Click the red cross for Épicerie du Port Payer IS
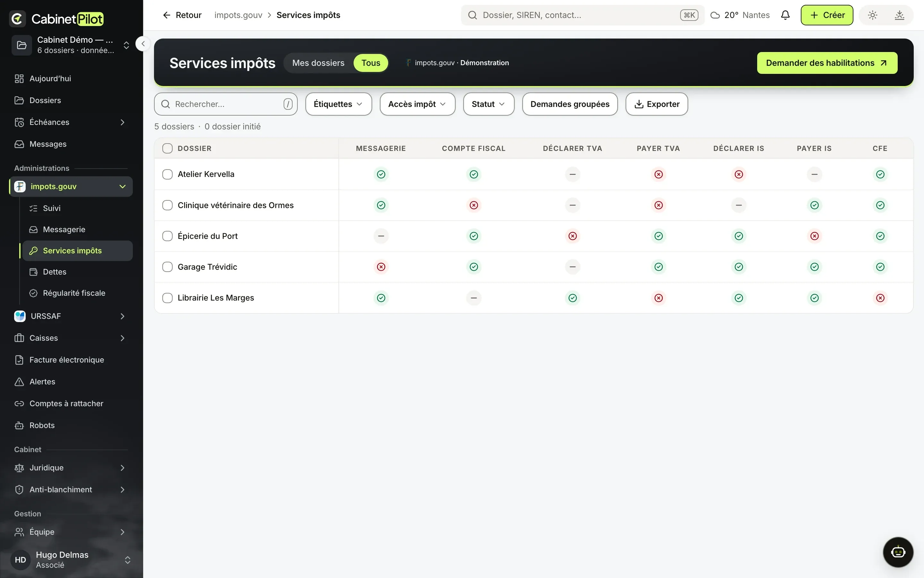The height and width of the screenshot is (578, 924). [x=814, y=236]
